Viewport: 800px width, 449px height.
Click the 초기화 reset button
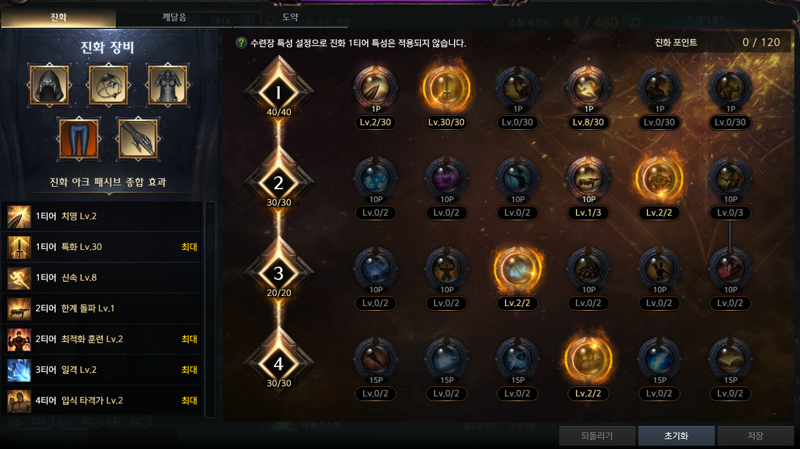coord(676,436)
